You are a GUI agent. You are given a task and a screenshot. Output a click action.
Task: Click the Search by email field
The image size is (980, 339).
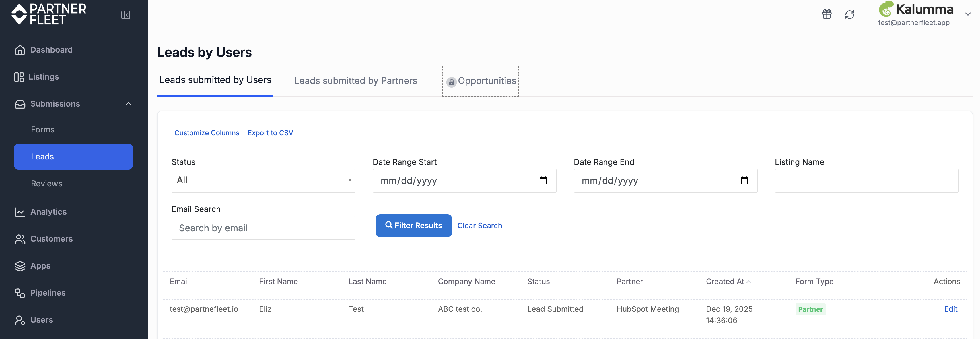[263, 228]
